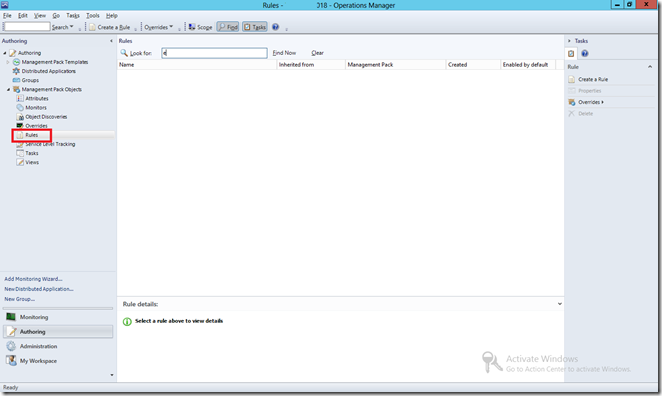Click the Look for text field
The width and height of the screenshot is (662, 396).
coord(214,53)
